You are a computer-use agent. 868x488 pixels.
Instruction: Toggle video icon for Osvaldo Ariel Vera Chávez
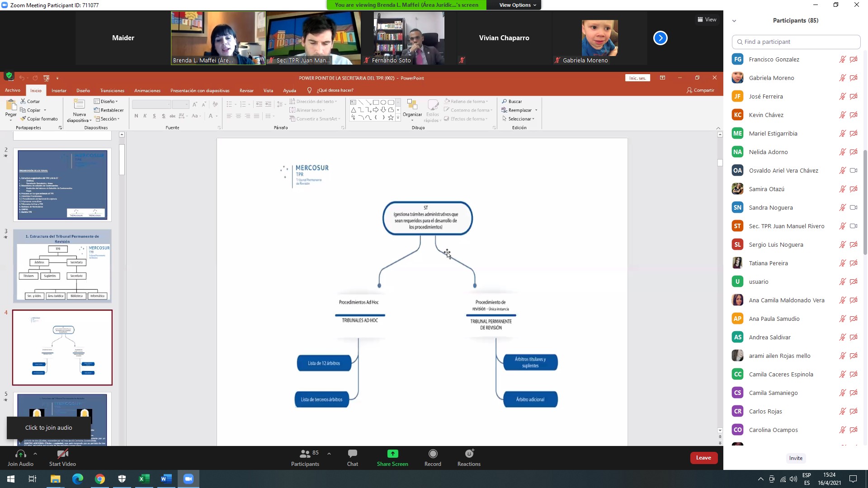(854, 170)
